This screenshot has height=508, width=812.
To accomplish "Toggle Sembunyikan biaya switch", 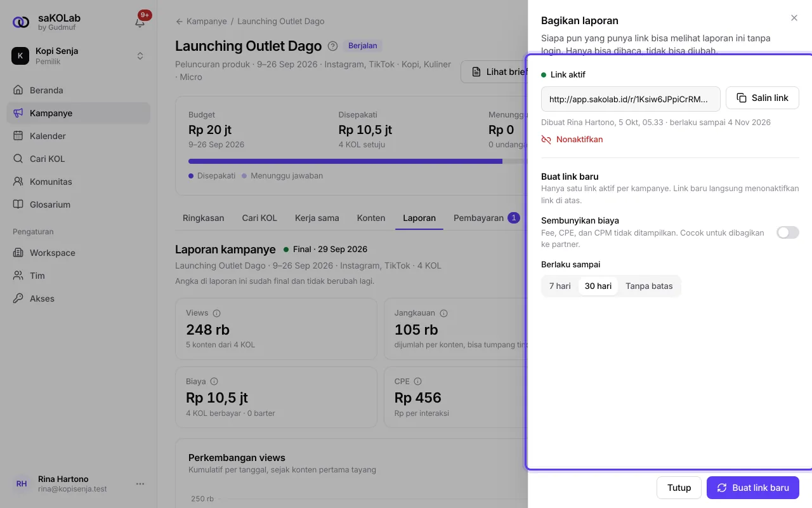I will pos(788,232).
